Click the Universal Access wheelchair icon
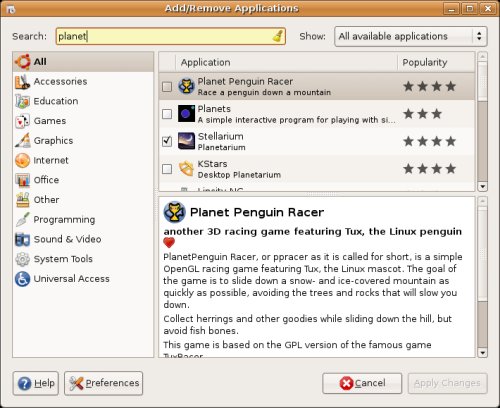500x408 pixels. click(23, 279)
